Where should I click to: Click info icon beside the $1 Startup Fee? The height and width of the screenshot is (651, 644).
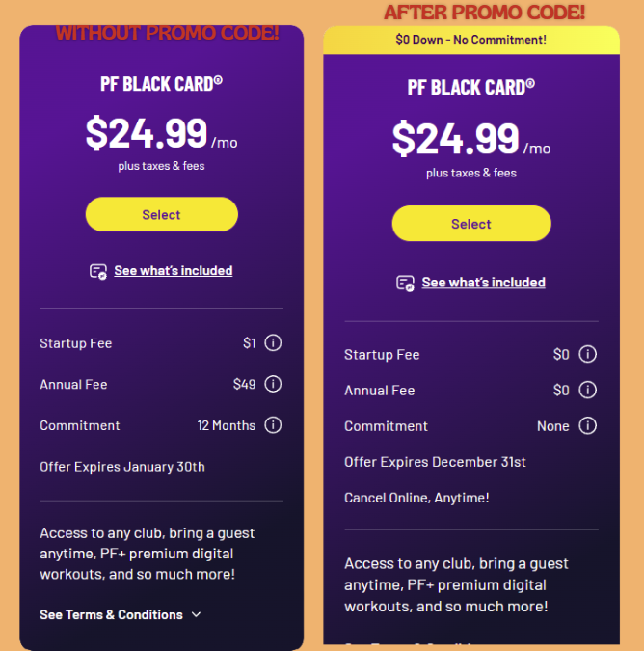pos(273,343)
